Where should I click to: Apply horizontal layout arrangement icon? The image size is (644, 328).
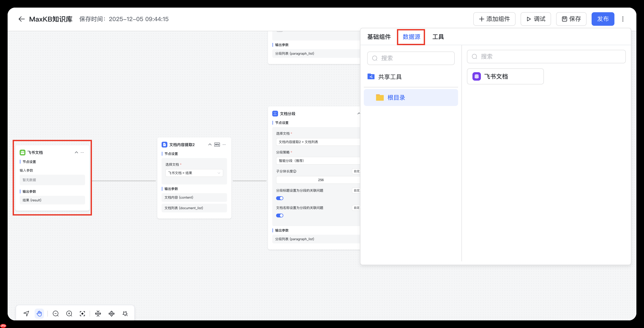[x=112, y=313]
